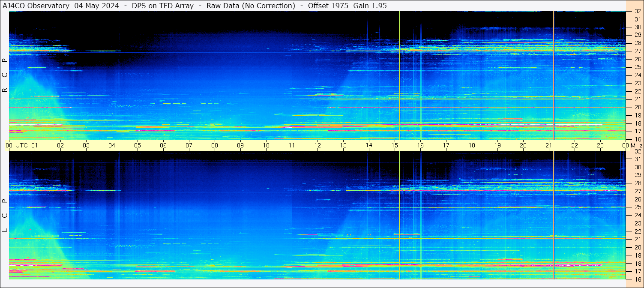Click the 32 label on the RCP frequency axis
The height and width of the screenshot is (288, 644).
click(x=637, y=12)
